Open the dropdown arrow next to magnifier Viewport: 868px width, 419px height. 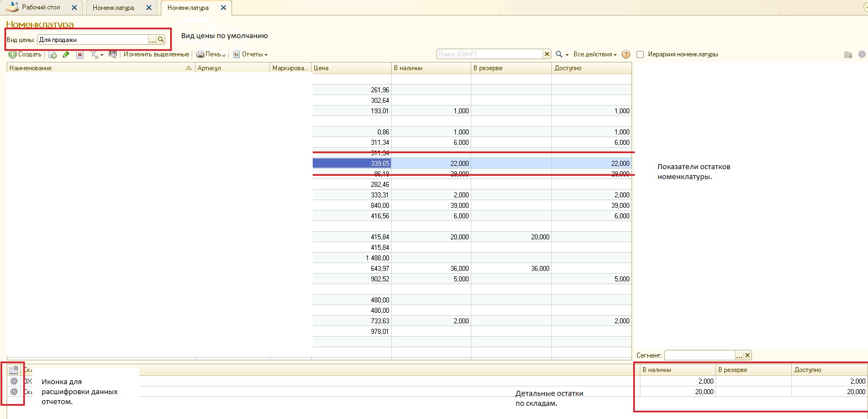567,55
